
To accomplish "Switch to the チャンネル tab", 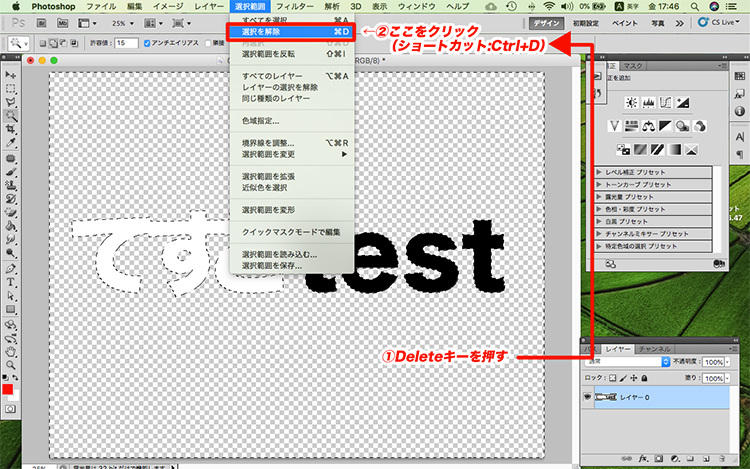I will 654,349.
